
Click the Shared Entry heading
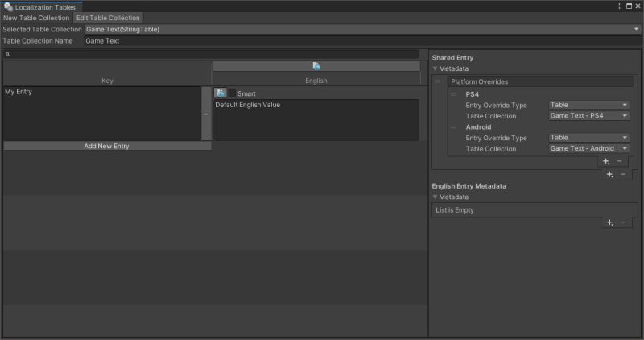[x=452, y=58]
